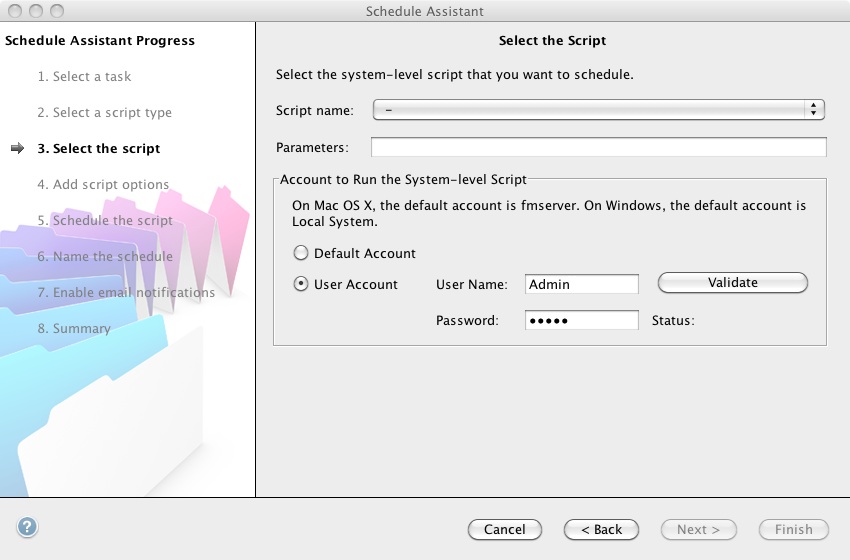Click step 8 Summary in progress list
The image size is (850, 560).
coord(74,329)
